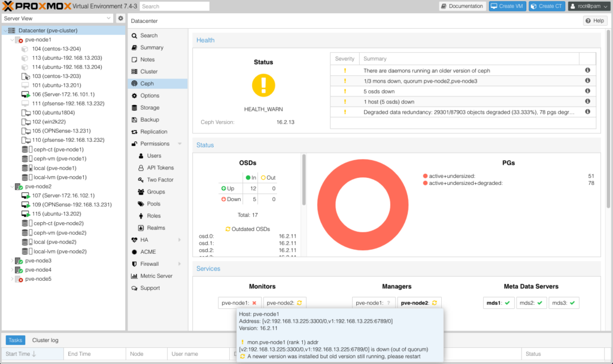
Task: Open the HA menu item
Action: (157, 240)
